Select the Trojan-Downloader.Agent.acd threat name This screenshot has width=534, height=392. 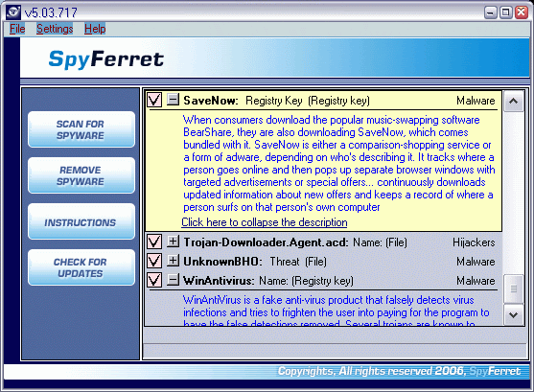[266, 242]
